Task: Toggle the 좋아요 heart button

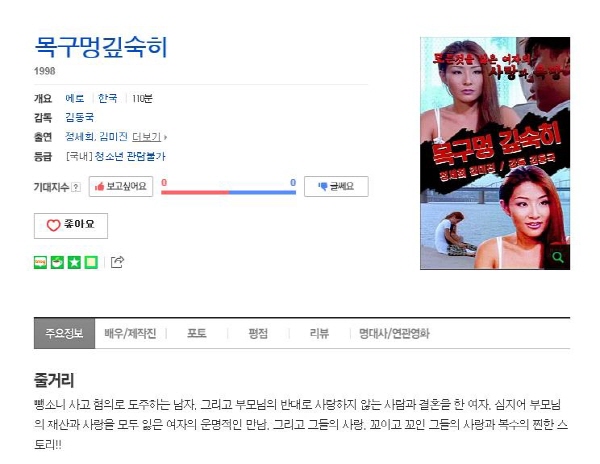Action: pos(71,225)
